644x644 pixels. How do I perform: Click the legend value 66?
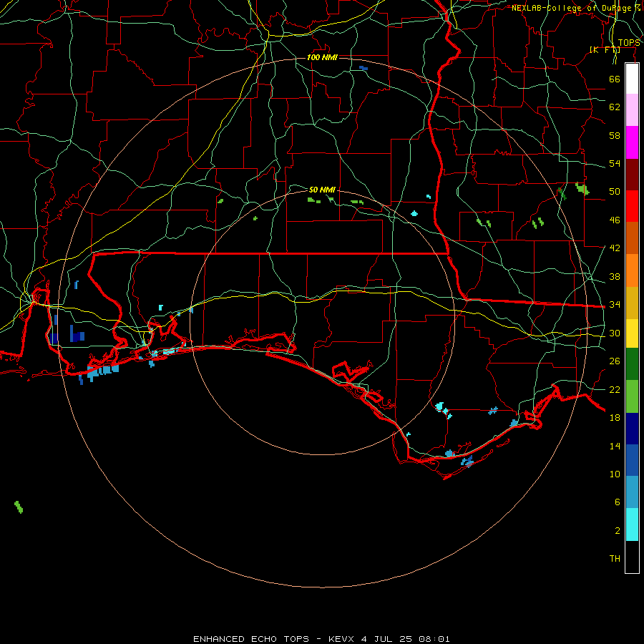pyautogui.click(x=615, y=79)
